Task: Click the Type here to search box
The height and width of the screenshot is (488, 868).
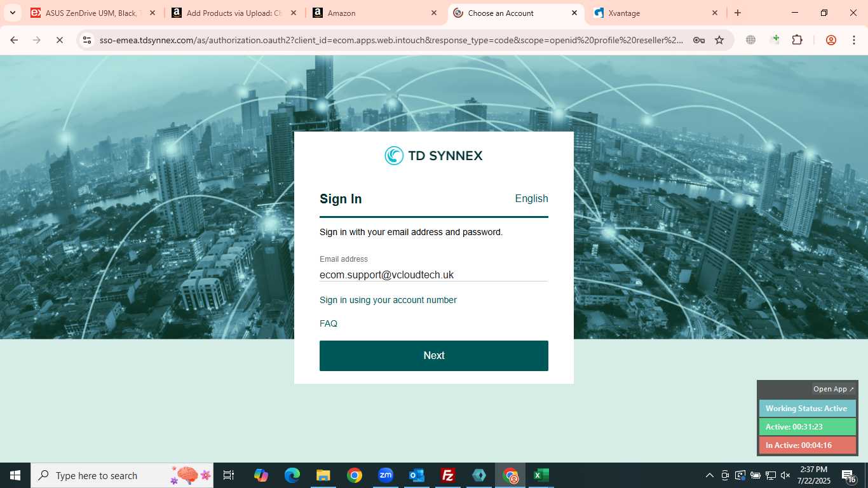Action: (123, 475)
